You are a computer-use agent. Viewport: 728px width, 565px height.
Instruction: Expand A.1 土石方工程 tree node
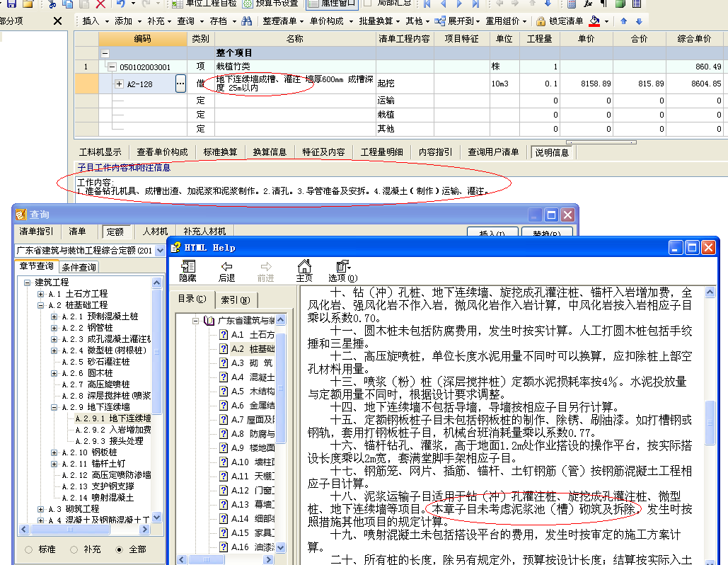tap(41, 294)
